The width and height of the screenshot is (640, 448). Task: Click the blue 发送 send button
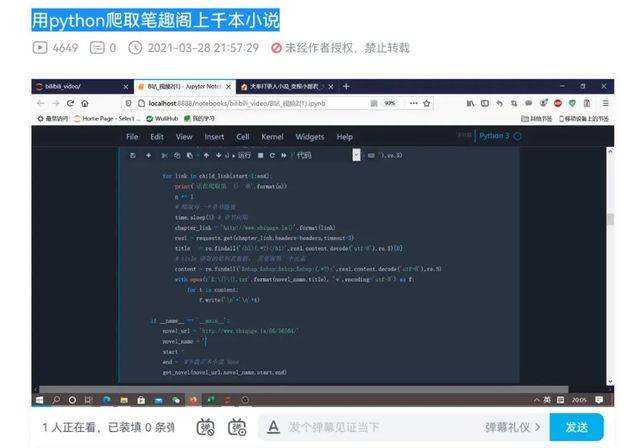576,427
